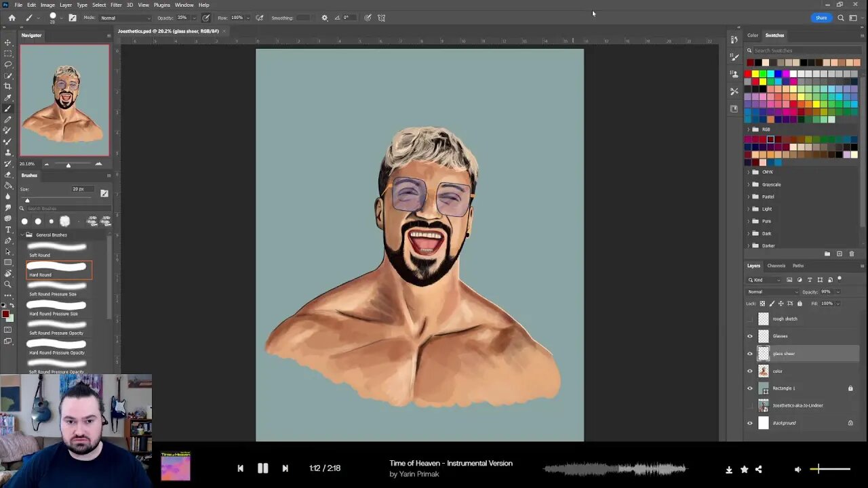The image size is (868, 488).
Task: Select the Eraser tool
Action: (8, 174)
